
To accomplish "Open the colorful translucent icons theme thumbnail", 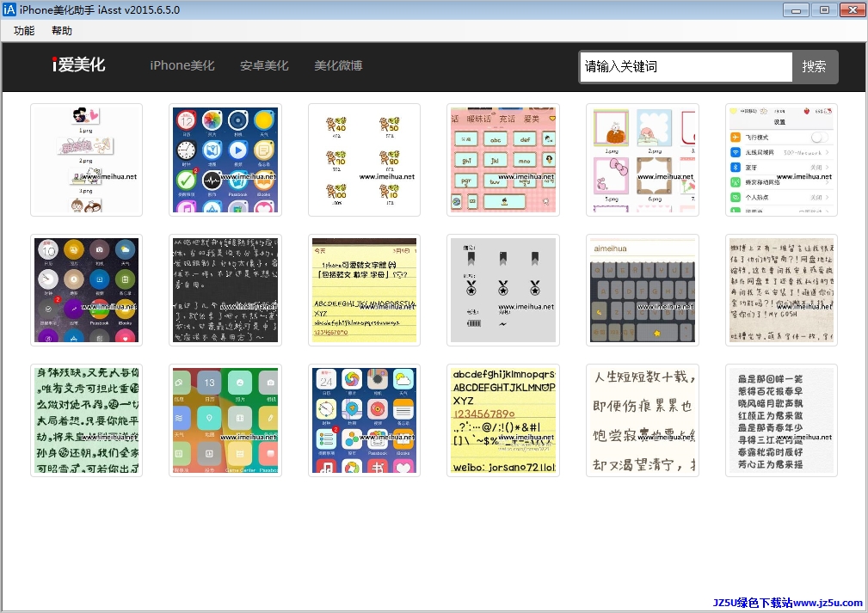I will [225, 420].
